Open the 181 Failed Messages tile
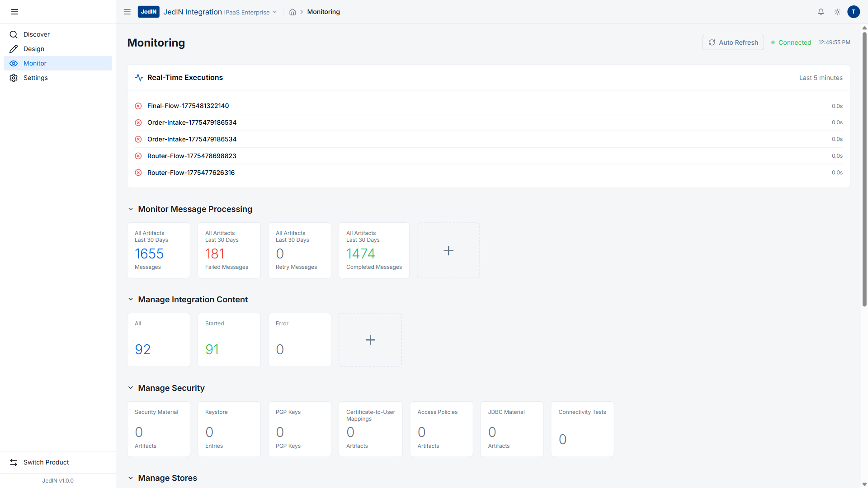Image resolution: width=868 pixels, height=488 pixels. [x=229, y=251]
